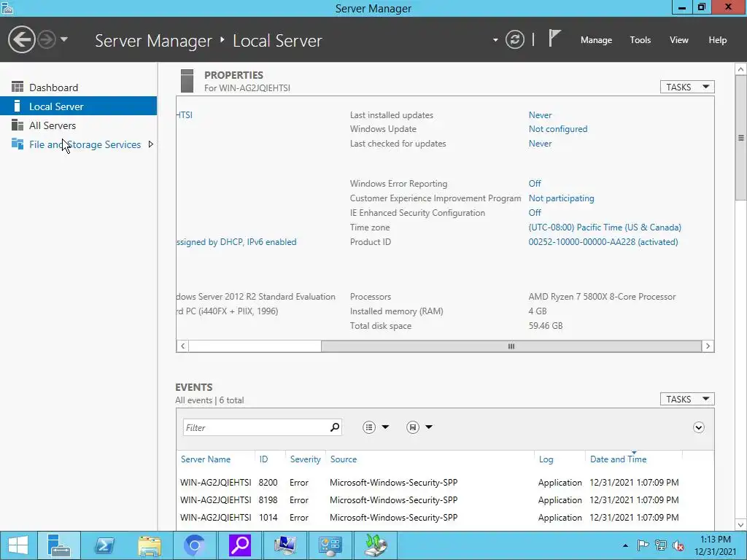This screenshot has width=747, height=560.
Task: Click the Events save query icon
Action: coord(413,427)
